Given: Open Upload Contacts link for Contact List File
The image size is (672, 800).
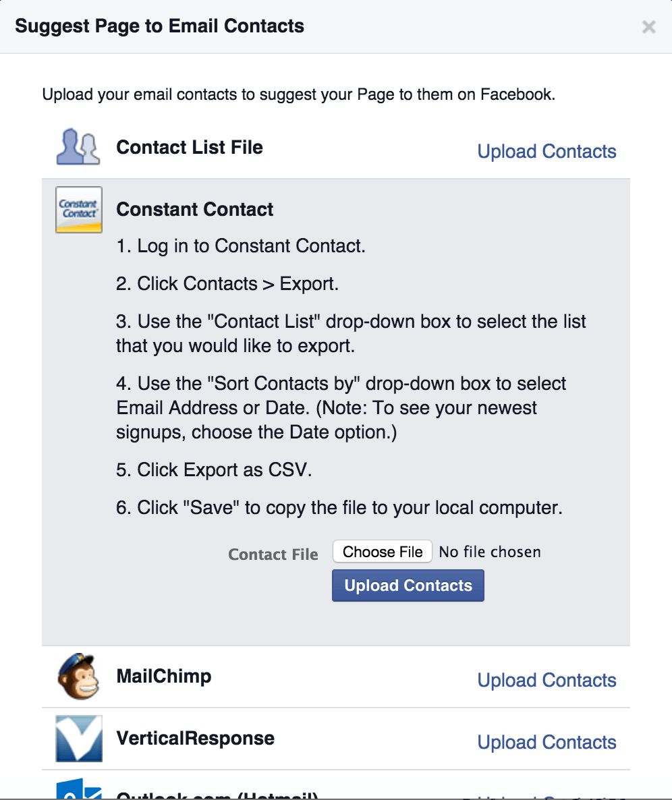Looking at the screenshot, I should [547, 152].
